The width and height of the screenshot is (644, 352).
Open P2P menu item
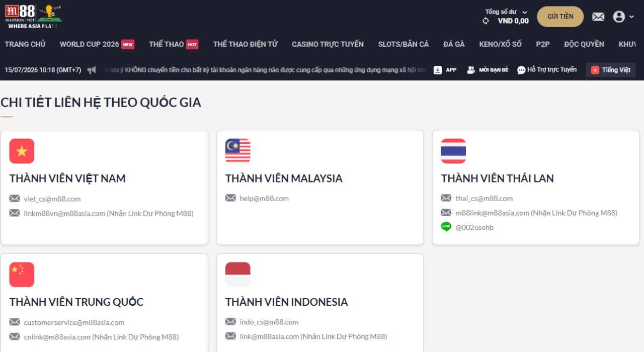click(543, 44)
